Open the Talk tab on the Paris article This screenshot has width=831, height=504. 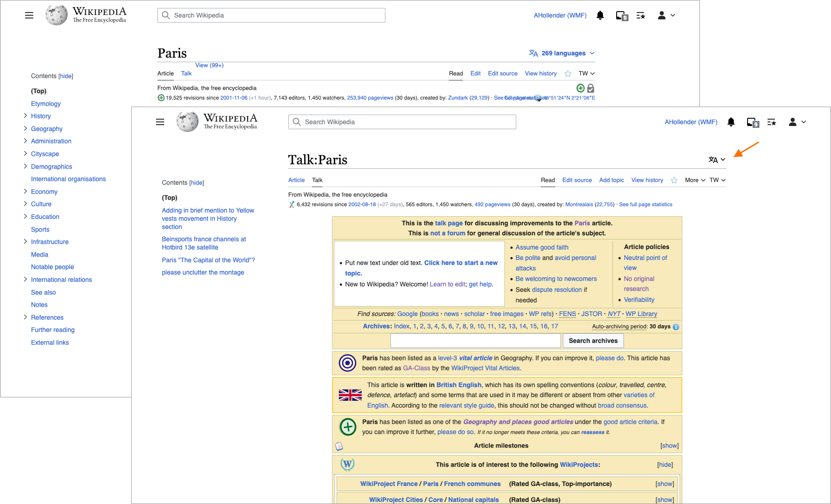coord(186,73)
